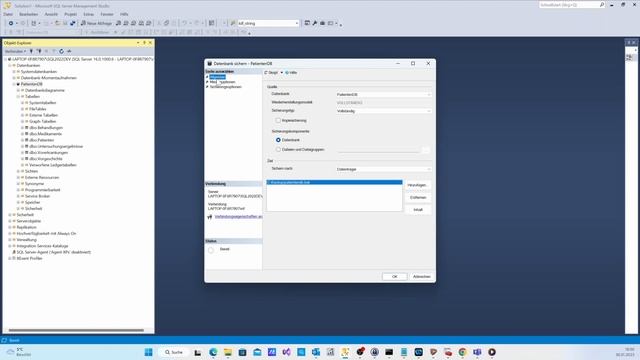Expand the Datenbank-Momentaufnahmen node
This screenshot has height=360, width=640.
14,78
